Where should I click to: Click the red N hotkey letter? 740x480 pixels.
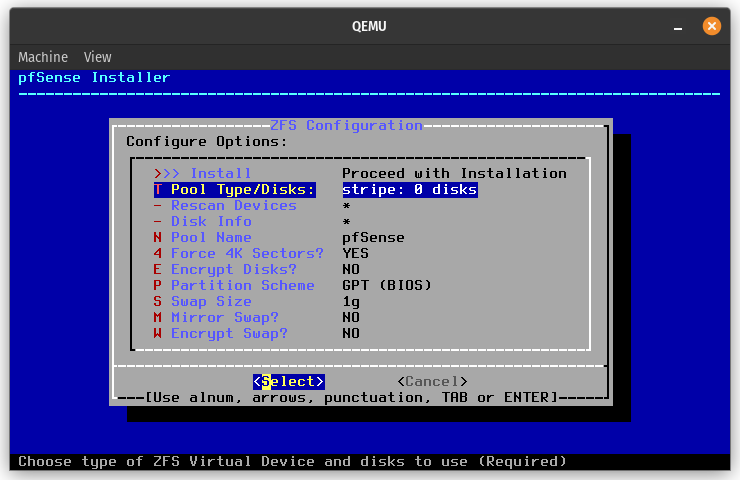[158, 237]
